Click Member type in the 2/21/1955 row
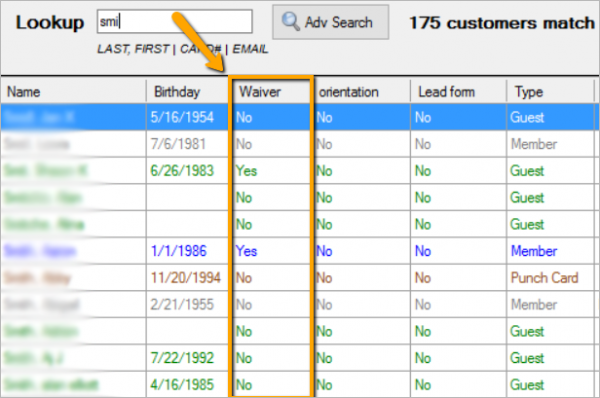The image size is (600, 398). (534, 305)
